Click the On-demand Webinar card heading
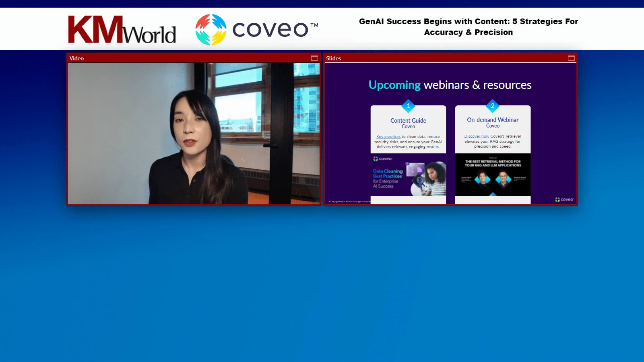The width and height of the screenshot is (644, 362). coord(493,120)
